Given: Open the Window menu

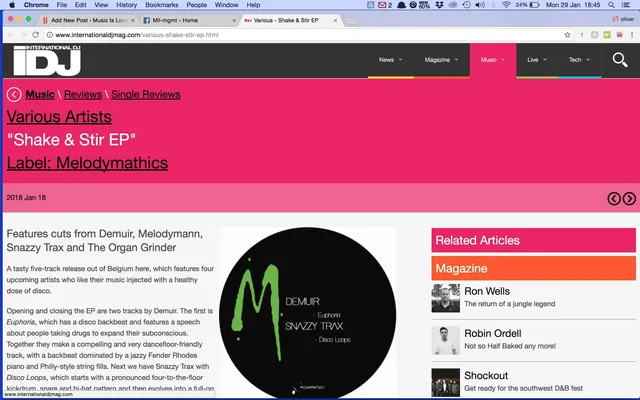Looking at the screenshot, I should point(227,5).
